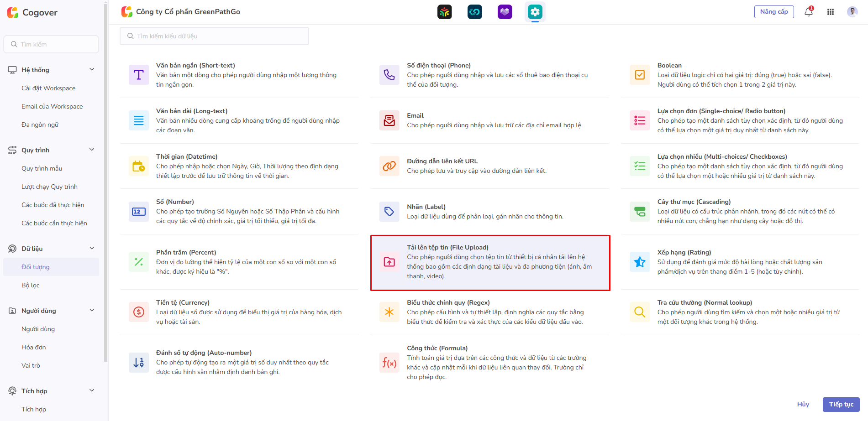Collapse the Quy trình section
The image size is (868, 421).
(x=92, y=150)
